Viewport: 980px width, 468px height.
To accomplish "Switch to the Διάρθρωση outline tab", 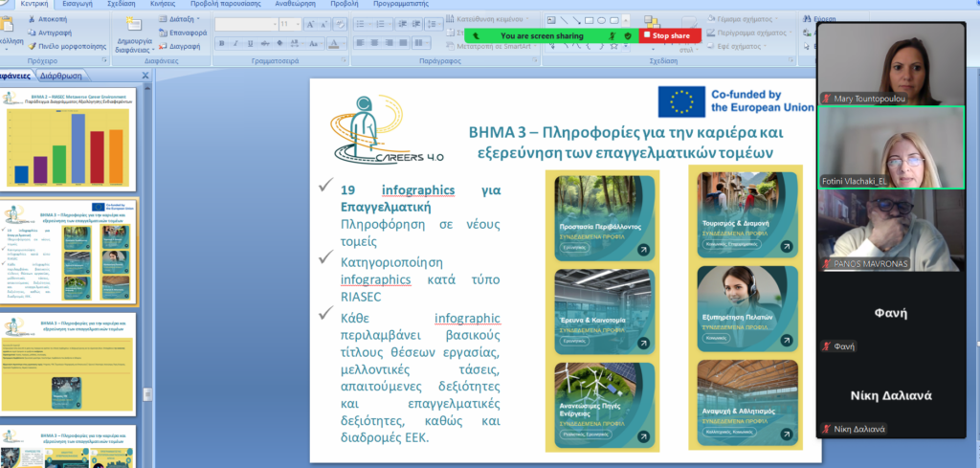I will (61, 77).
